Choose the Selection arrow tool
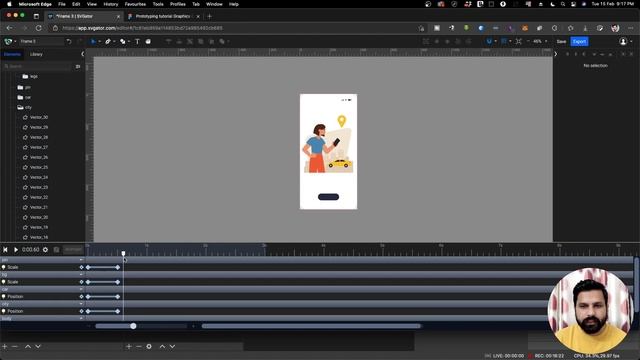The width and height of the screenshot is (640, 360). (x=93, y=41)
